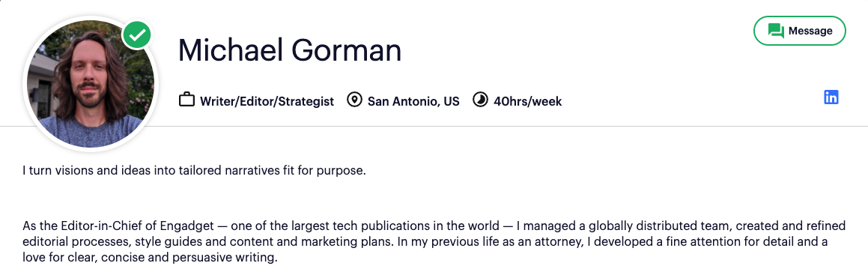Click the briefcase job title icon
Screen dimensions: 868x278
[186, 101]
